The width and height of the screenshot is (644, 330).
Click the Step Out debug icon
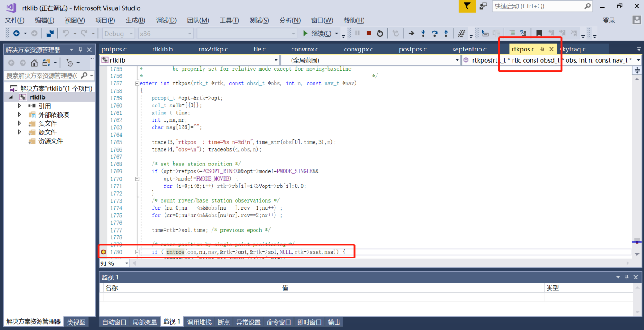pos(446,33)
